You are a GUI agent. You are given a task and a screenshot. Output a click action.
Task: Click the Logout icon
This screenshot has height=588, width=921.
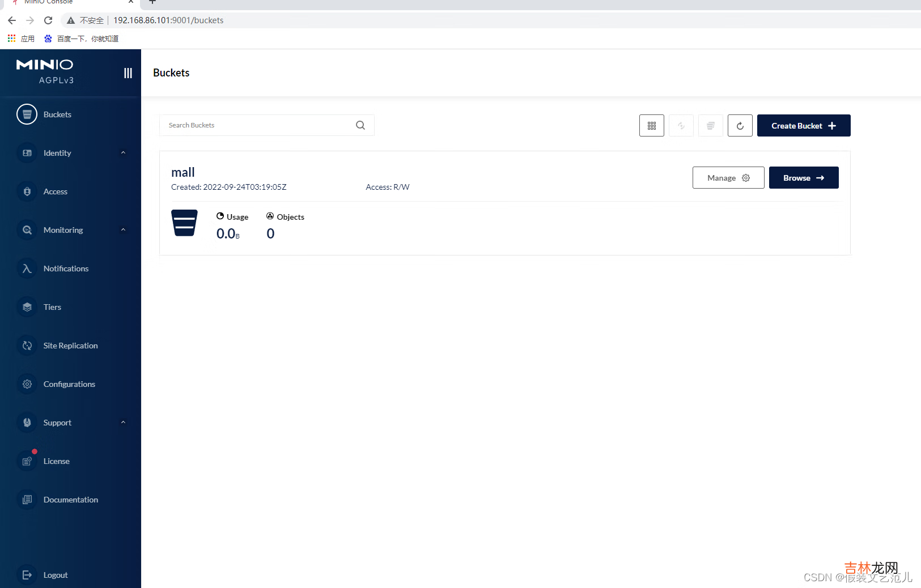(x=27, y=575)
